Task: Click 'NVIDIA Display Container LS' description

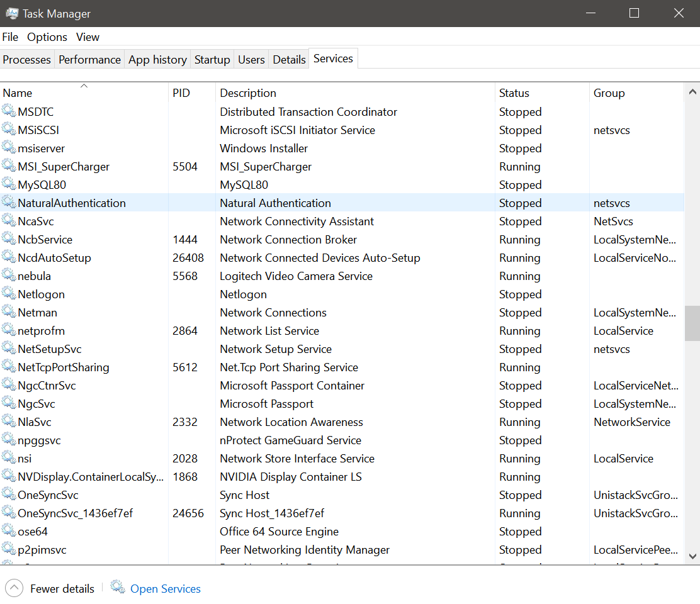Action: point(291,477)
